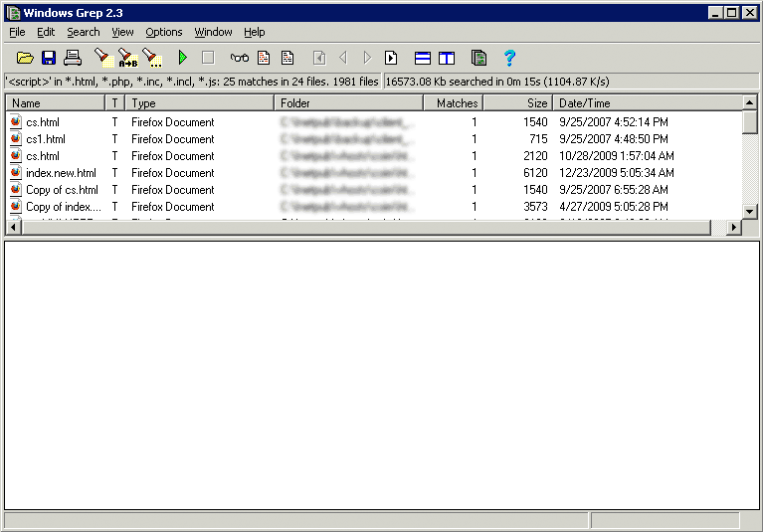Click the Open folder toolbar icon
The height and width of the screenshot is (532, 763).
(25, 58)
